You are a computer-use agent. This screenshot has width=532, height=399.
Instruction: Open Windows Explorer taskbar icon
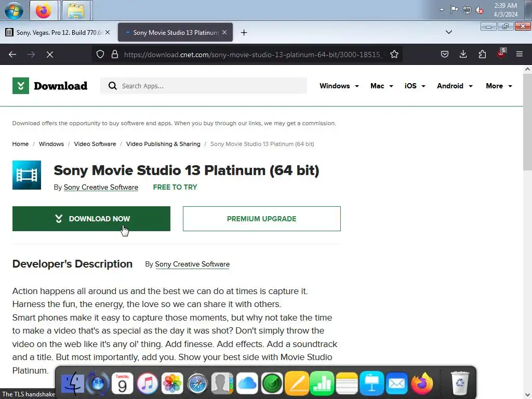coord(76,10)
